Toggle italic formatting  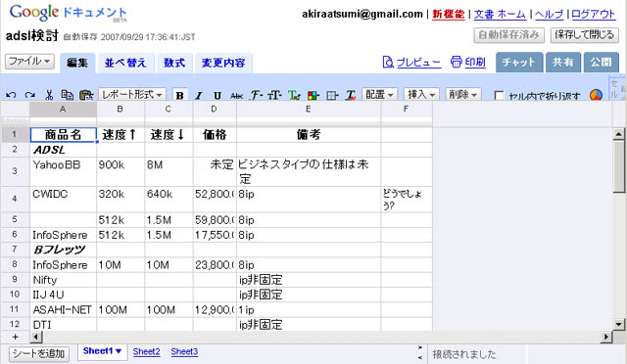pyautogui.click(x=199, y=95)
